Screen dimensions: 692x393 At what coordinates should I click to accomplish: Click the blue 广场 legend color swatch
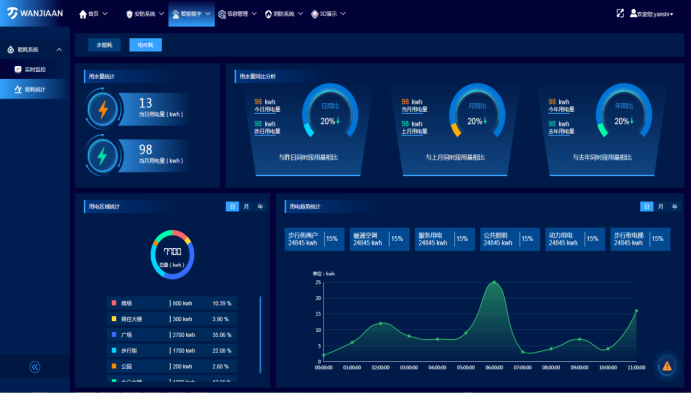[x=114, y=335]
